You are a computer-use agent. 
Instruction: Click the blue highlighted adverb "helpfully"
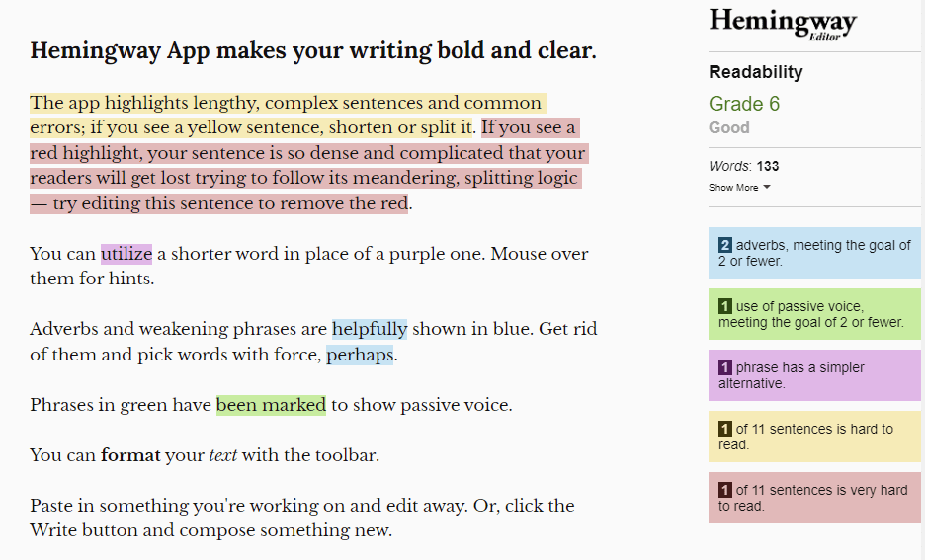tap(370, 329)
